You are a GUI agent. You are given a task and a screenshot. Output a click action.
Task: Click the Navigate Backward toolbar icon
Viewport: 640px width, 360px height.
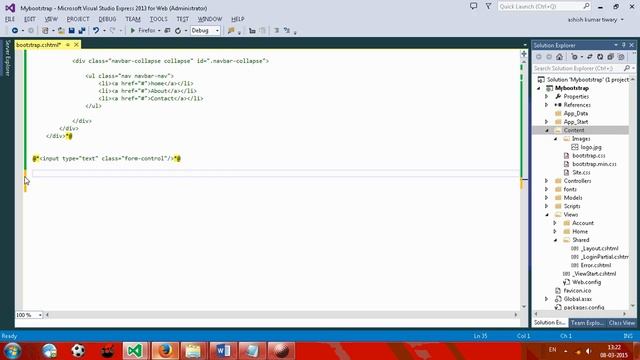click(x=15, y=31)
